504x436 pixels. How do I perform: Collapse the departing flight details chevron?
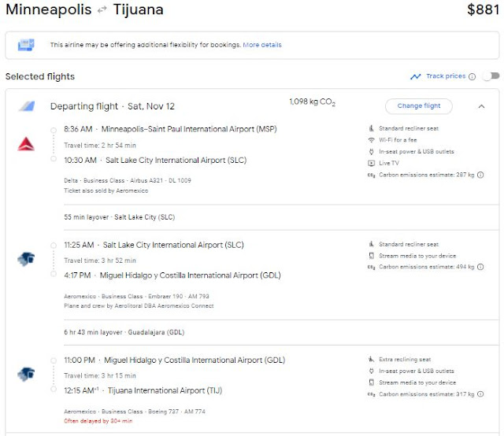pyautogui.click(x=481, y=106)
